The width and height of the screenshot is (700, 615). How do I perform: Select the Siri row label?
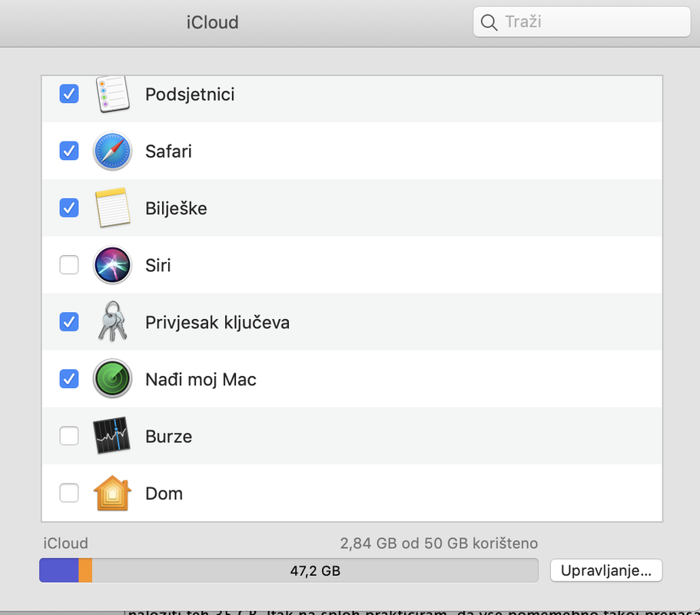tap(158, 265)
